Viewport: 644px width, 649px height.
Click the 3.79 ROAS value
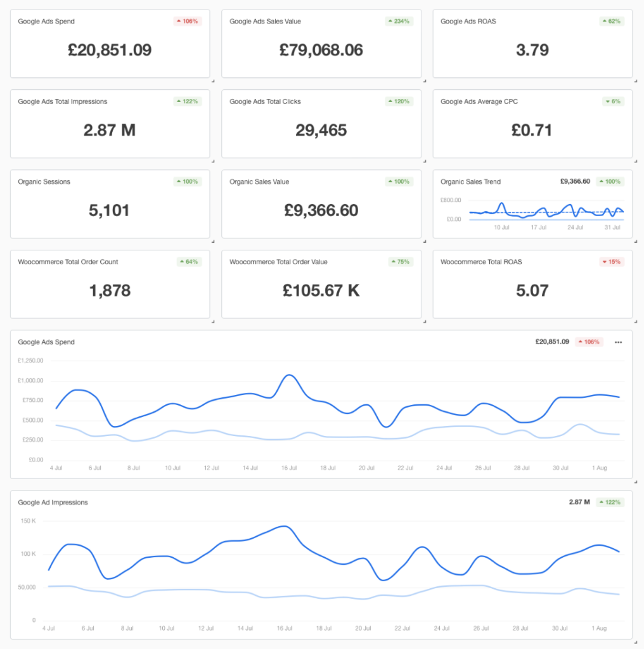(x=532, y=50)
